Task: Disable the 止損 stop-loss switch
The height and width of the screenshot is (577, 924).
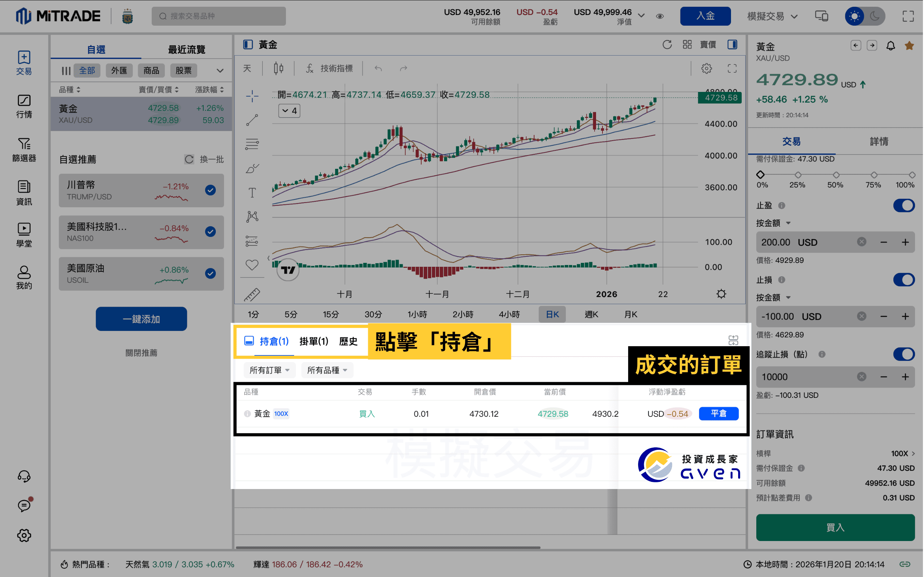Action: pos(904,279)
